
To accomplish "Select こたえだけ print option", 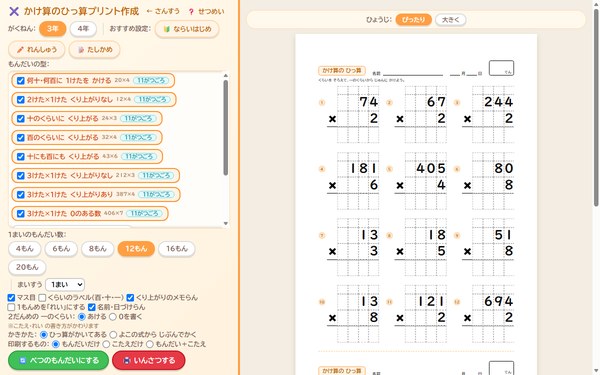I will tap(106, 344).
